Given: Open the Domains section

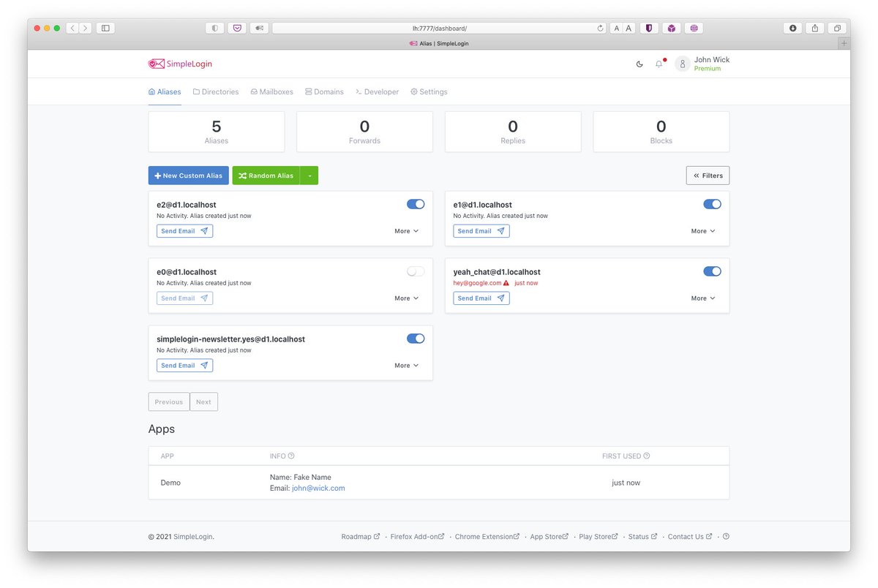Looking at the screenshot, I should click(324, 91).
